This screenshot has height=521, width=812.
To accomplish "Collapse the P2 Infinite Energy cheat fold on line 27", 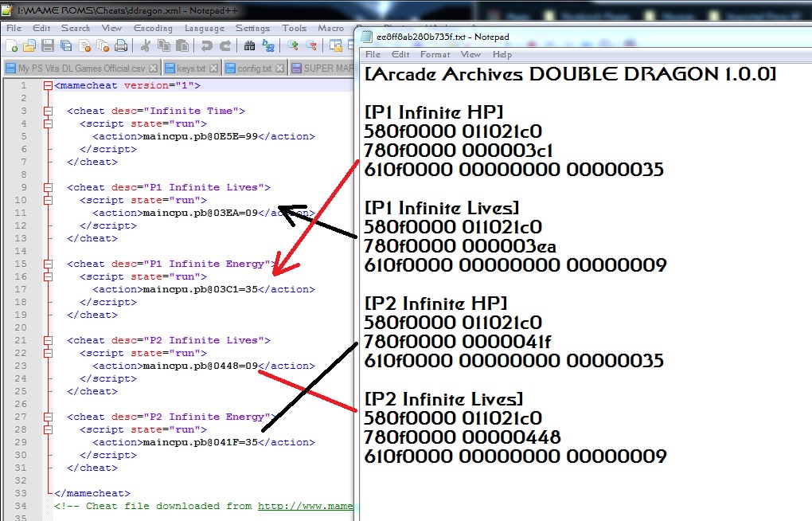I will tap(48, 417).
